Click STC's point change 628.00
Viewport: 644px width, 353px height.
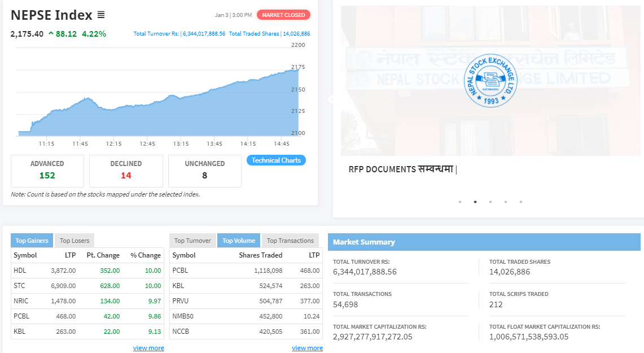tap(110, 286)
